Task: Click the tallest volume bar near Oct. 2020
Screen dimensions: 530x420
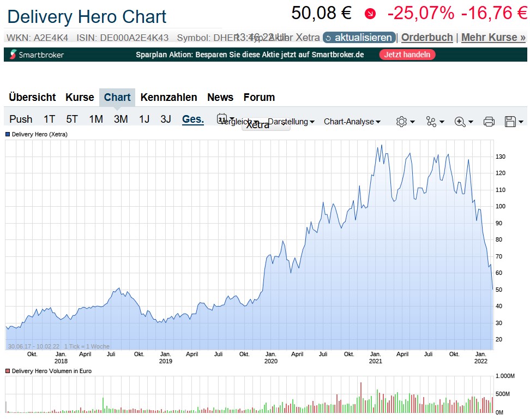Action: [361, 397]
